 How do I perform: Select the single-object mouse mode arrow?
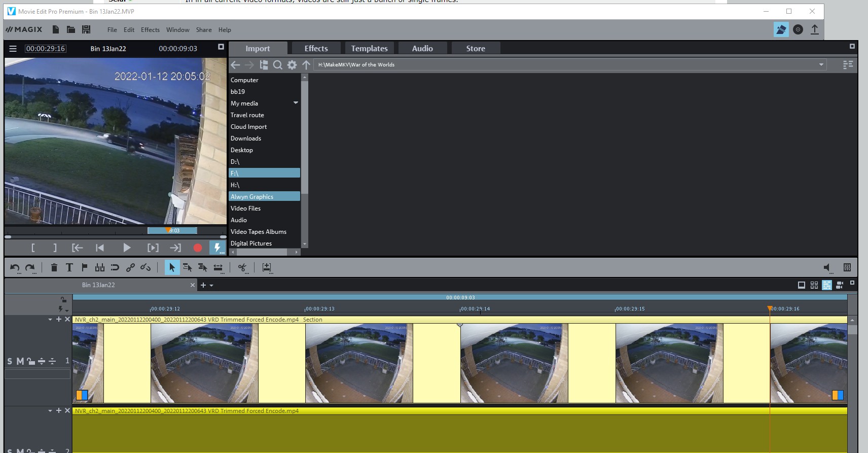[x=172, y=267]
